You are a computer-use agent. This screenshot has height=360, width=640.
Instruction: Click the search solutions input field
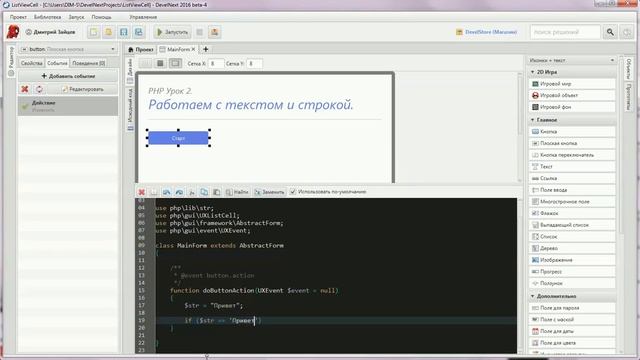(x=565, y=32)
